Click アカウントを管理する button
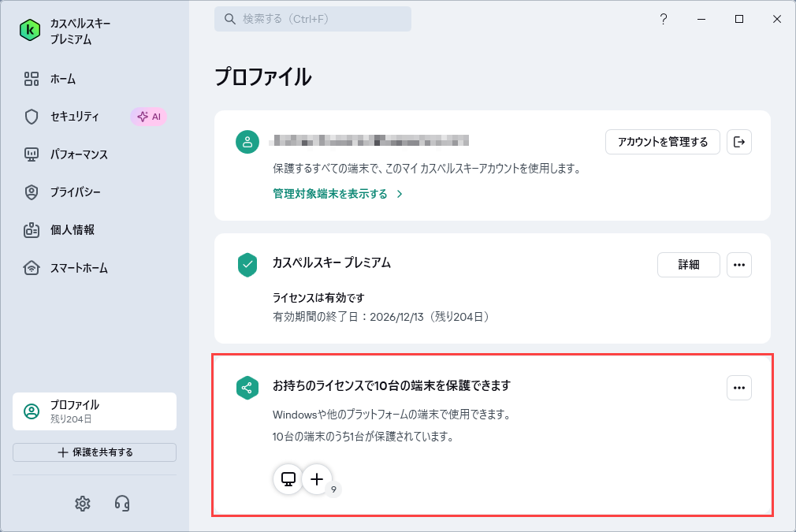 (x=663, y=142)
